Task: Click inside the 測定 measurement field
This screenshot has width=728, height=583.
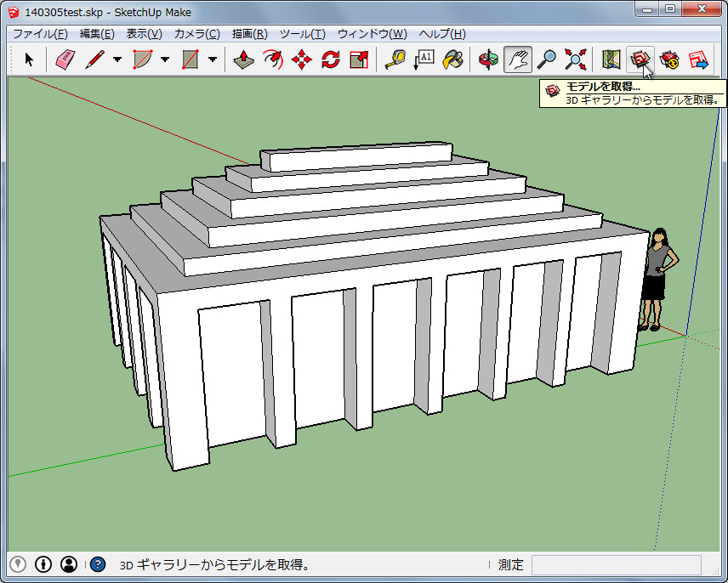Action: coord(617,564)
